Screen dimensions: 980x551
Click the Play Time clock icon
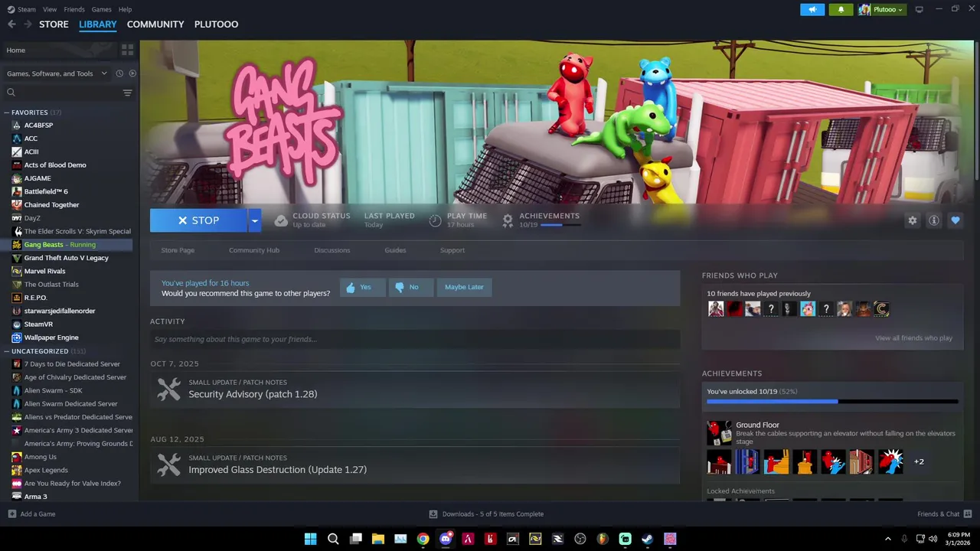(435, 220)
